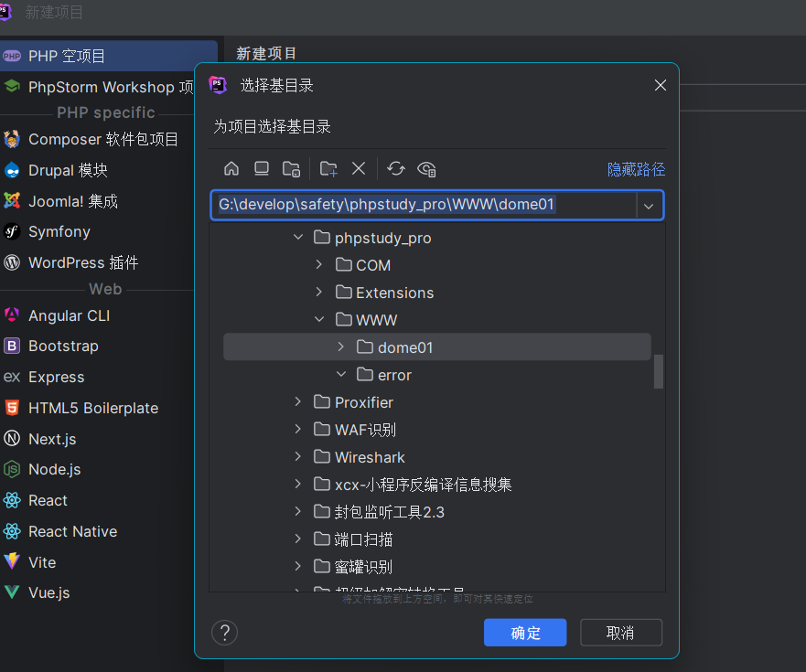Select Next.js generator
This screenshot has height=672, width=806.
click(x=97, y=439)
